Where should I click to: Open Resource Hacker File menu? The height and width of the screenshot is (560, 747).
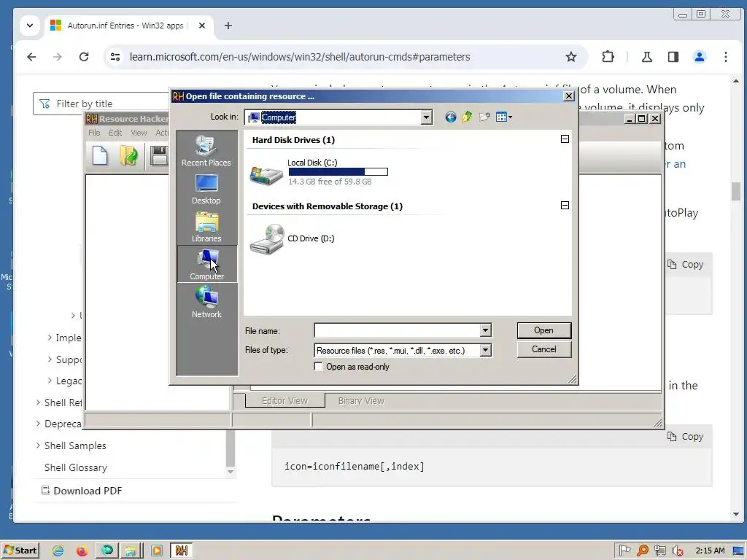pyautogui.click(x=94, y=133)
